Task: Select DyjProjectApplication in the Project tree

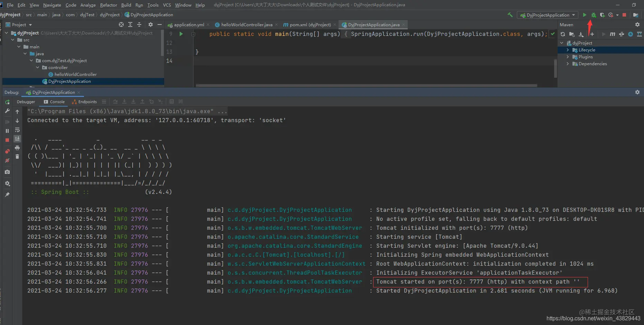Action: tap(69, 81)
